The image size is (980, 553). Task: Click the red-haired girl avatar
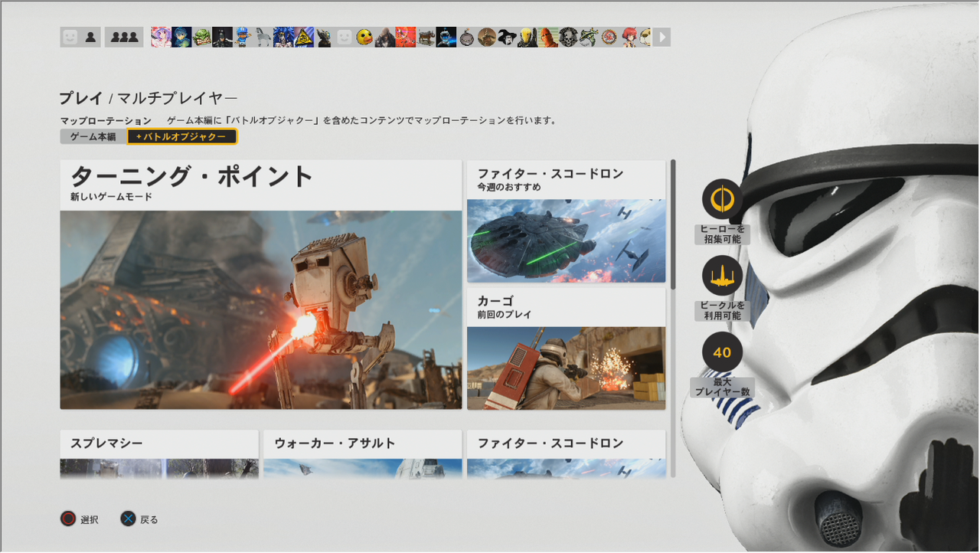(629, 37)
